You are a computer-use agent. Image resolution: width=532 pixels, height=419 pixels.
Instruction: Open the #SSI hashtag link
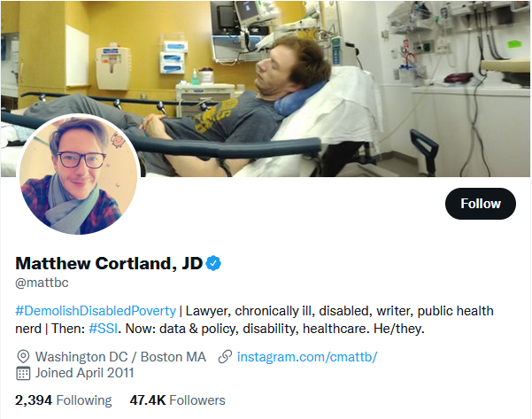point(104,329)
